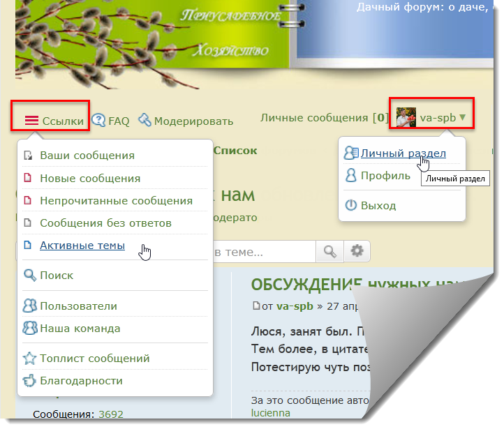Open Ваши сообщения menu entry

click(87, 156)
